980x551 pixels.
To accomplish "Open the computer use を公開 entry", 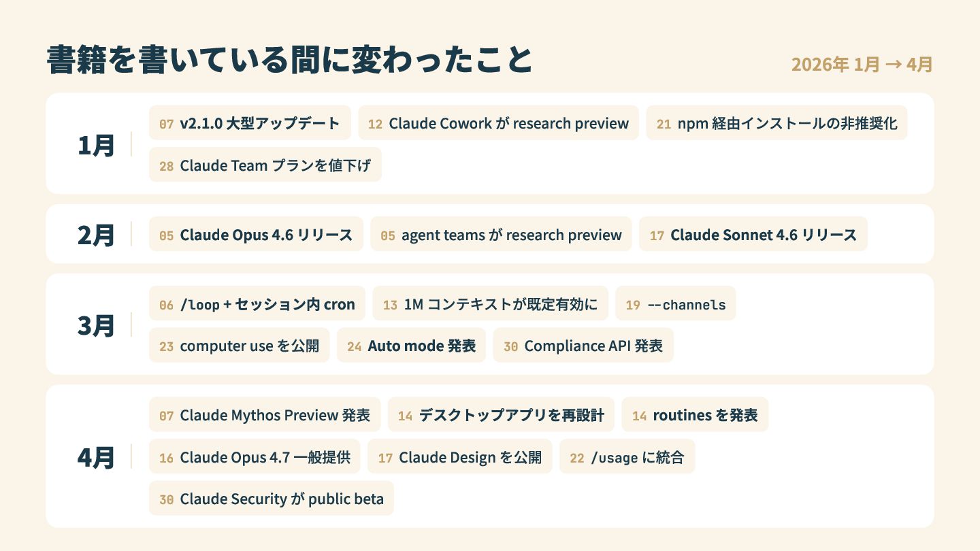I will tap(240, 345).
